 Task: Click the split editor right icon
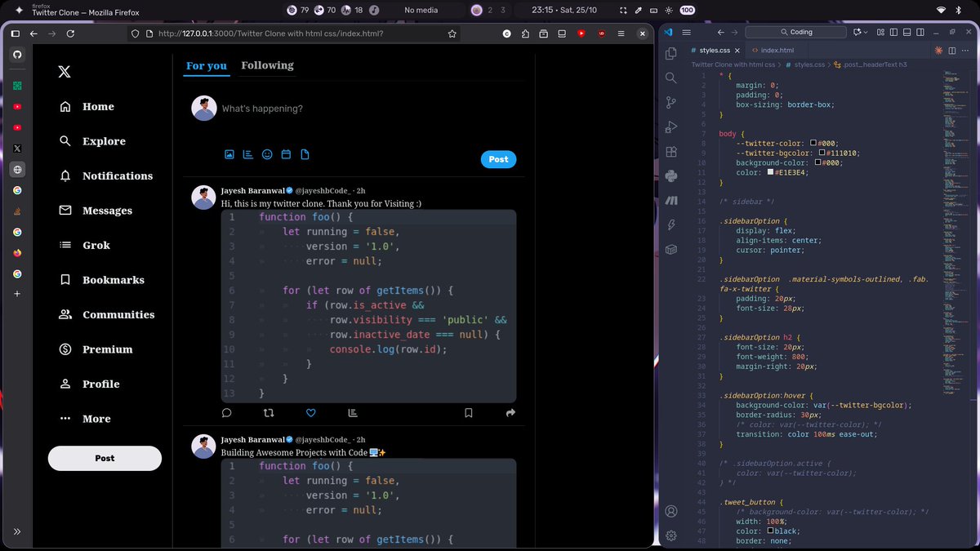click(952, 51)
